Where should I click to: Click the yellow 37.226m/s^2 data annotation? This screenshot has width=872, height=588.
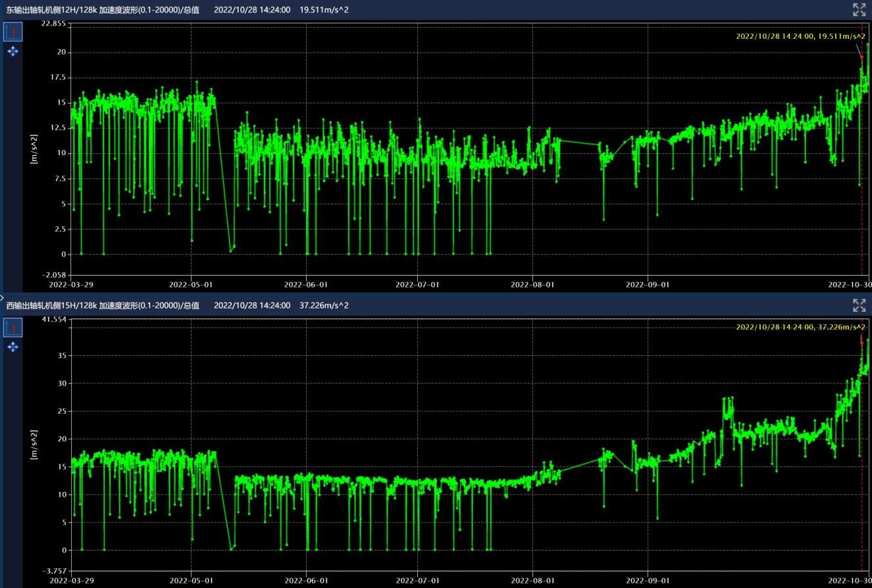(x=800, y=327)
